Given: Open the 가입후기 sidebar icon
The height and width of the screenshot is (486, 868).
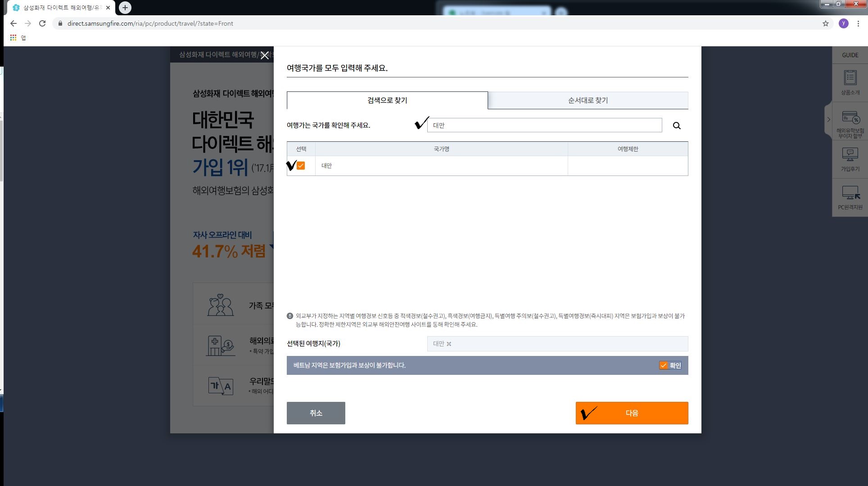Looking at the screenshot, I should [x=850, y=160].
